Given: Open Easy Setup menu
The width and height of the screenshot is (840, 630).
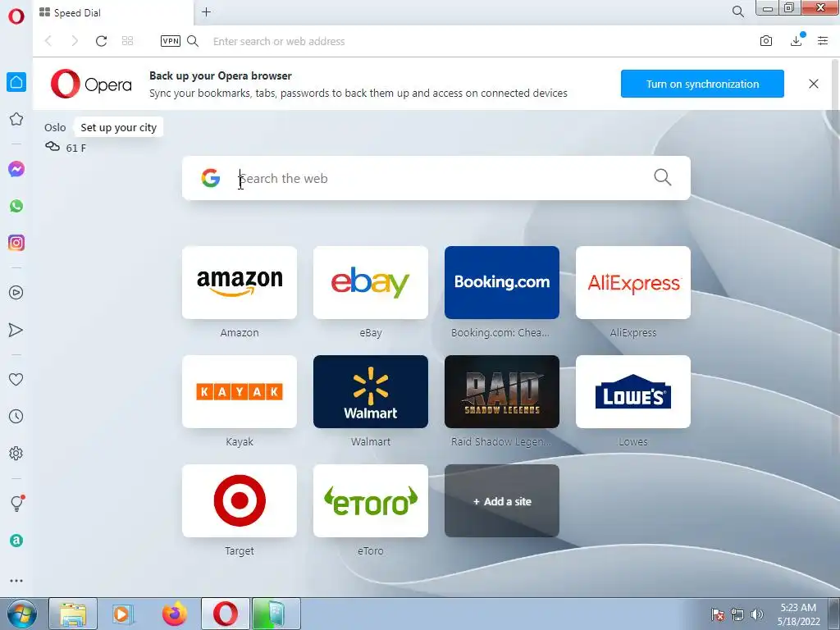Looking at the screenshot, I should point(823,41).
